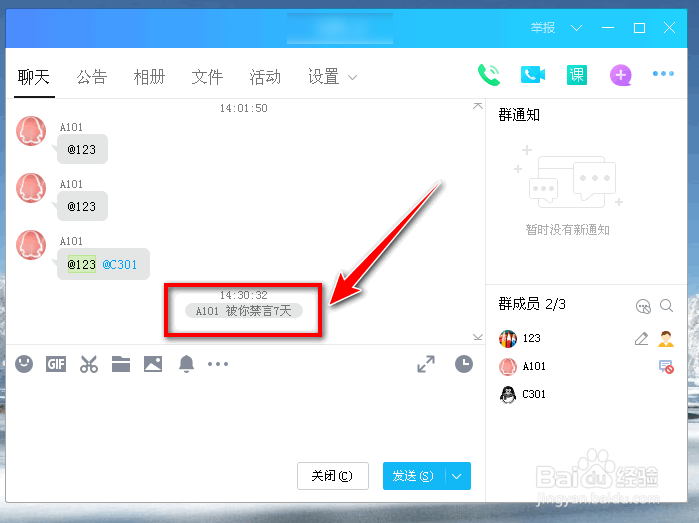Open the GIF sticker panel
This screenshot has width=699, height=523.
pos(56,364)
